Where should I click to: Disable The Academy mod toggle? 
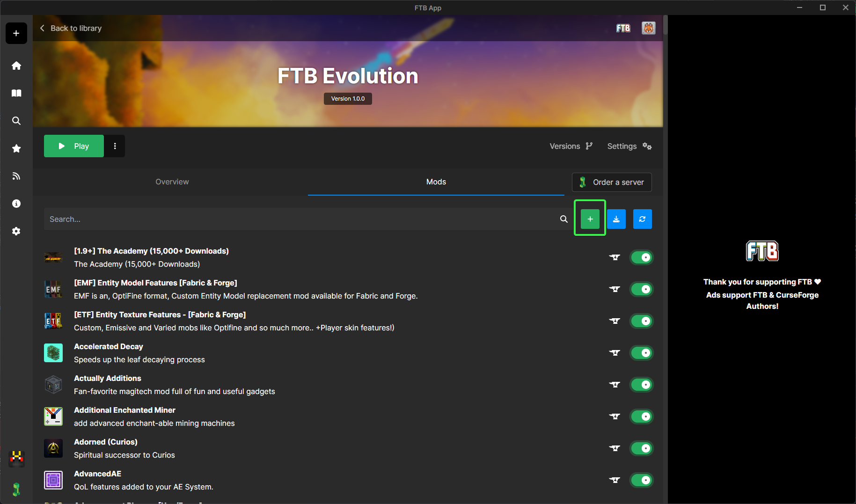pos(641,257)
